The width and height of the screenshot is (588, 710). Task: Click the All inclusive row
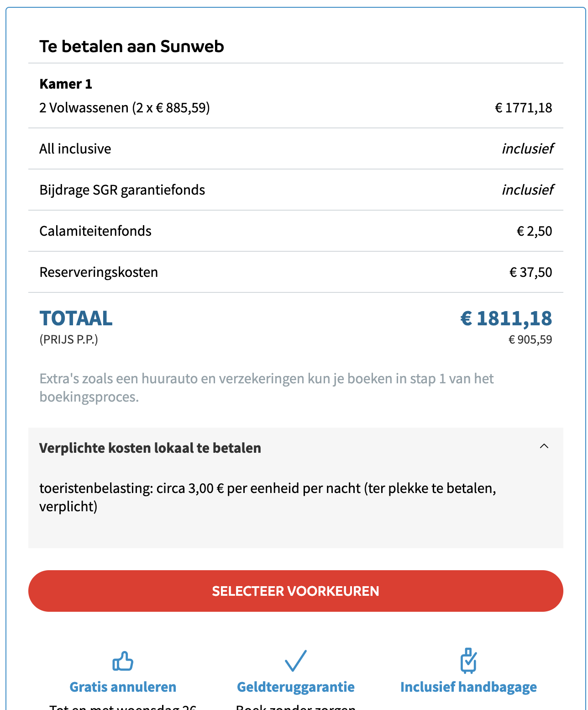point(296,149)
